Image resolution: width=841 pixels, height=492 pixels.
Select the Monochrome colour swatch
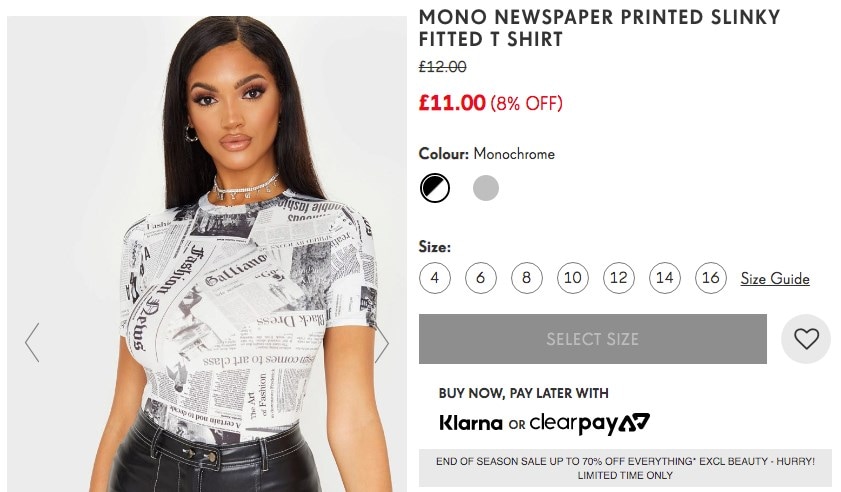click(434, 188)
